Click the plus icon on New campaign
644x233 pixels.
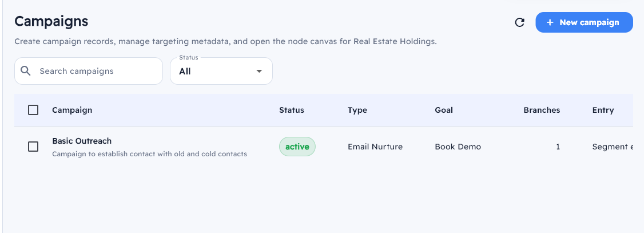click(x=550, y=22)
